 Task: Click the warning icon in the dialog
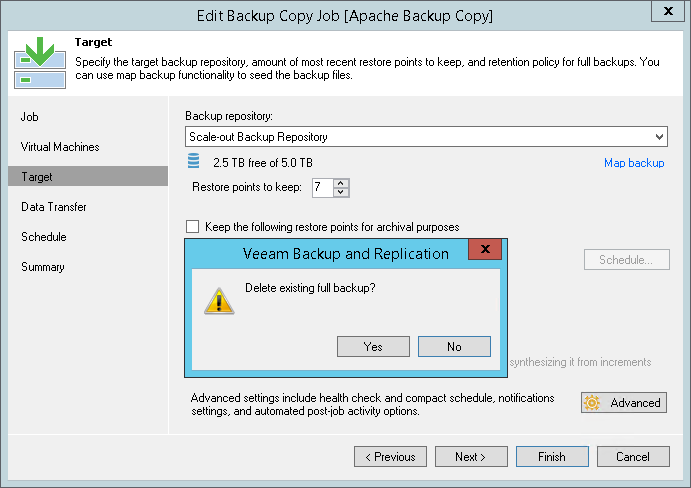(x=218, y=300)
